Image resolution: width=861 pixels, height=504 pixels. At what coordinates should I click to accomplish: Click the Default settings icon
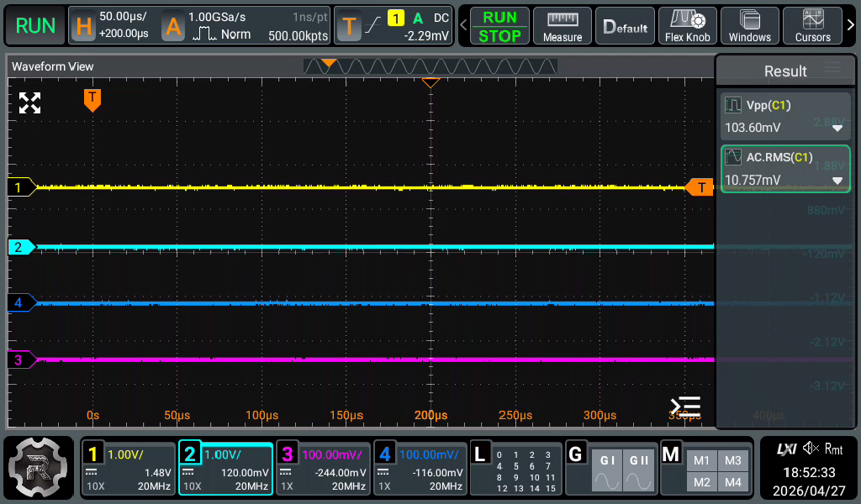625,26
